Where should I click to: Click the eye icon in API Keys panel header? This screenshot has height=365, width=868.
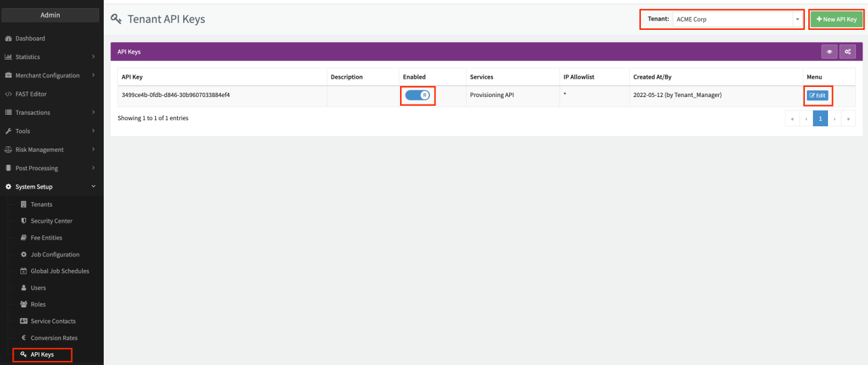point(829,52)
